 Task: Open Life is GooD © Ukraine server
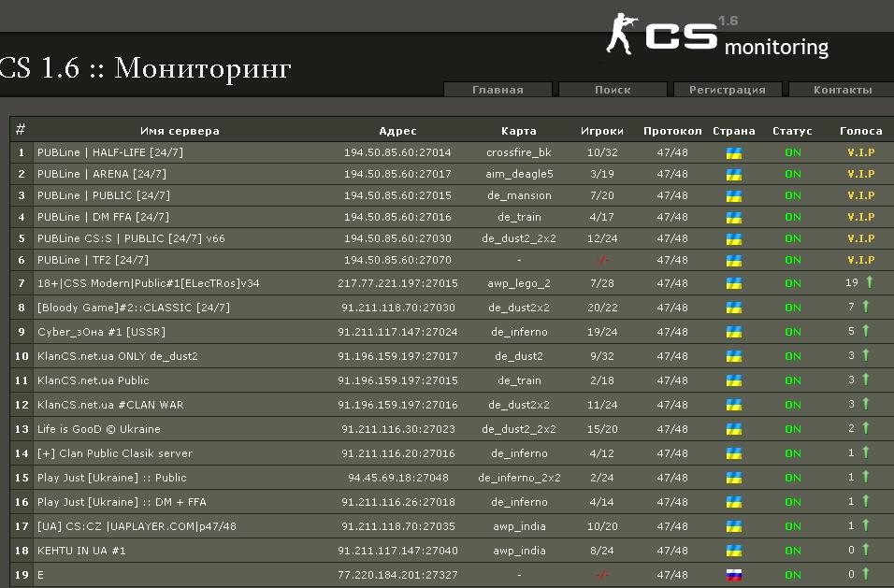point(98,429)
